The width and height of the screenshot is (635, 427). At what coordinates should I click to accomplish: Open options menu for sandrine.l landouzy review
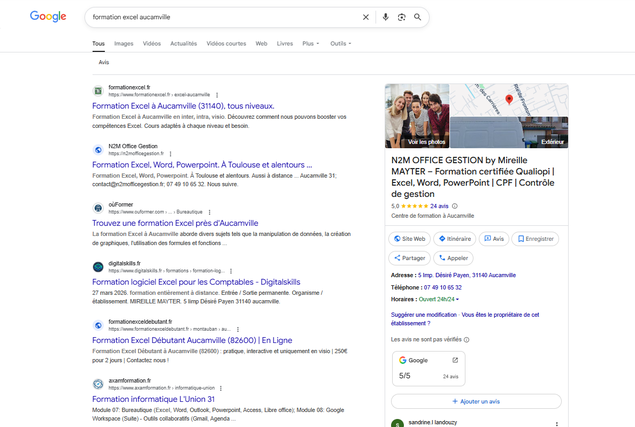click(x=557, y=424)
